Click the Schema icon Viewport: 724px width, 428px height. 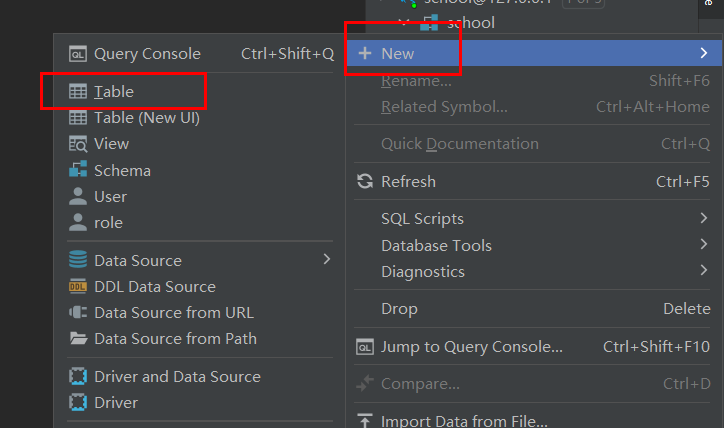point(77,171)
